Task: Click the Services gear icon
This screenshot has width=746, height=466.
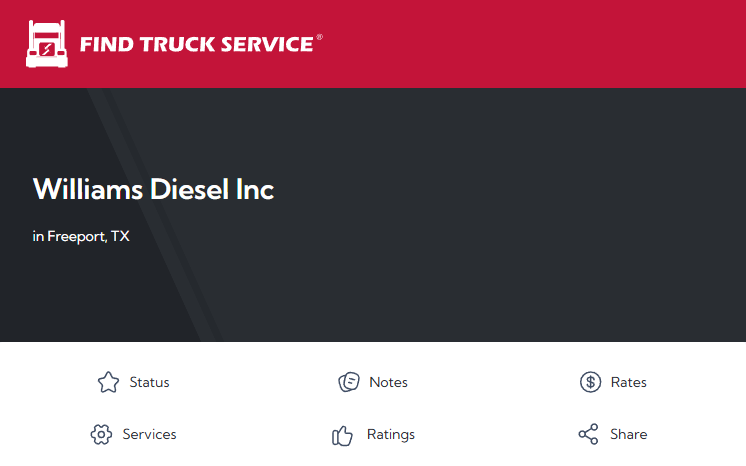Action: click(x=101, y=435)
